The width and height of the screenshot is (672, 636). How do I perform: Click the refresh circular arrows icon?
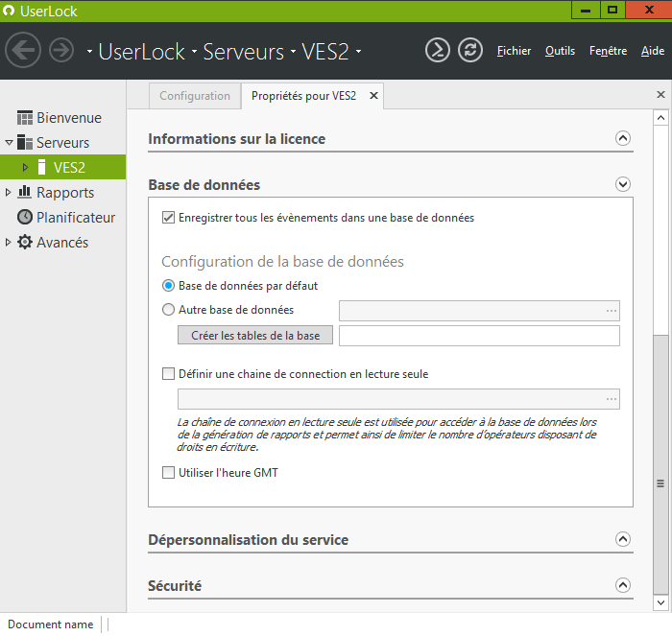click(x=470, y=50)
